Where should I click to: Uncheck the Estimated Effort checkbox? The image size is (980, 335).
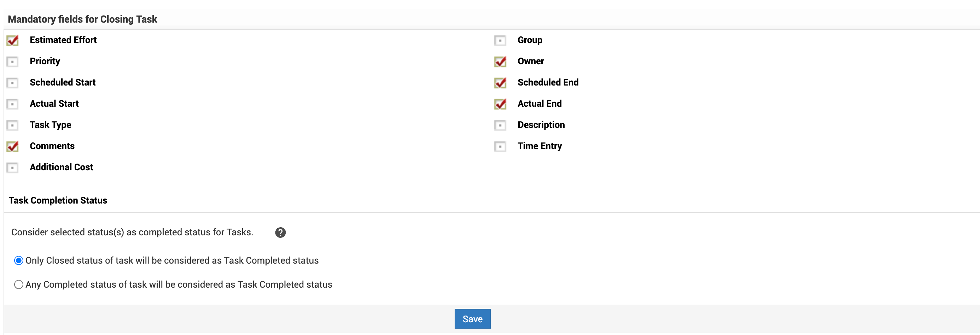click(13, 40)
